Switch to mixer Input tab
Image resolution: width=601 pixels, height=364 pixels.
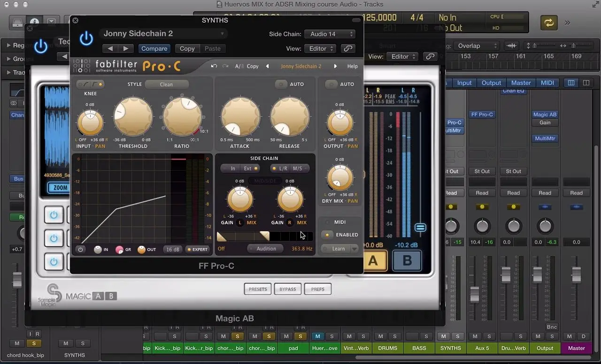[464, 83]
